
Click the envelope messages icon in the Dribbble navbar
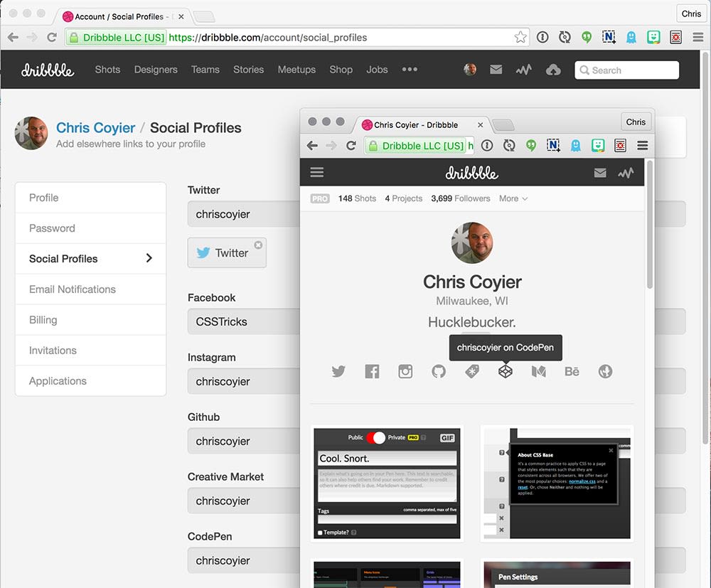pos(496,70)
